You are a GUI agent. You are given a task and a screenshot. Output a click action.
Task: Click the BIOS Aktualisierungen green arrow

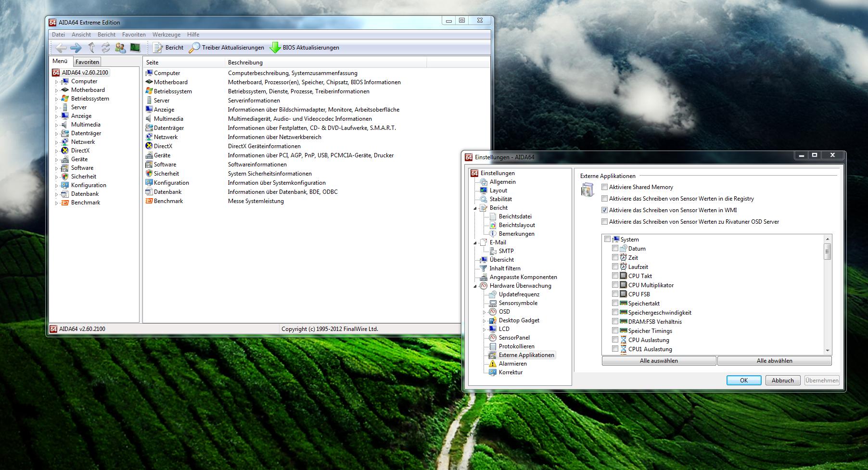tap(275, 48)
